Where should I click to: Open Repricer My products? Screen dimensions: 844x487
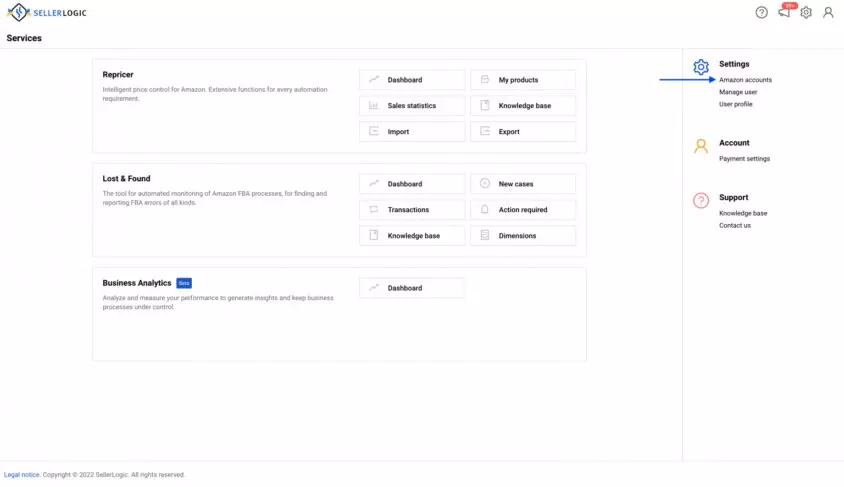[523, 80]
